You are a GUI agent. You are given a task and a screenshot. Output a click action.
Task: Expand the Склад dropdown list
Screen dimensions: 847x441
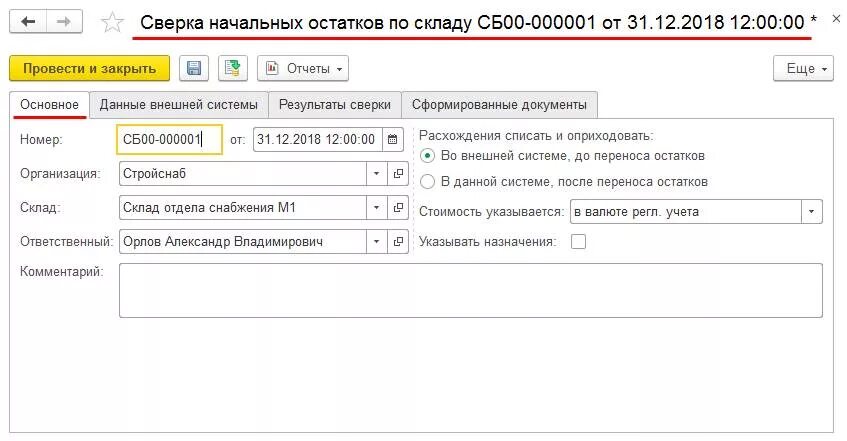pos(377,208)
